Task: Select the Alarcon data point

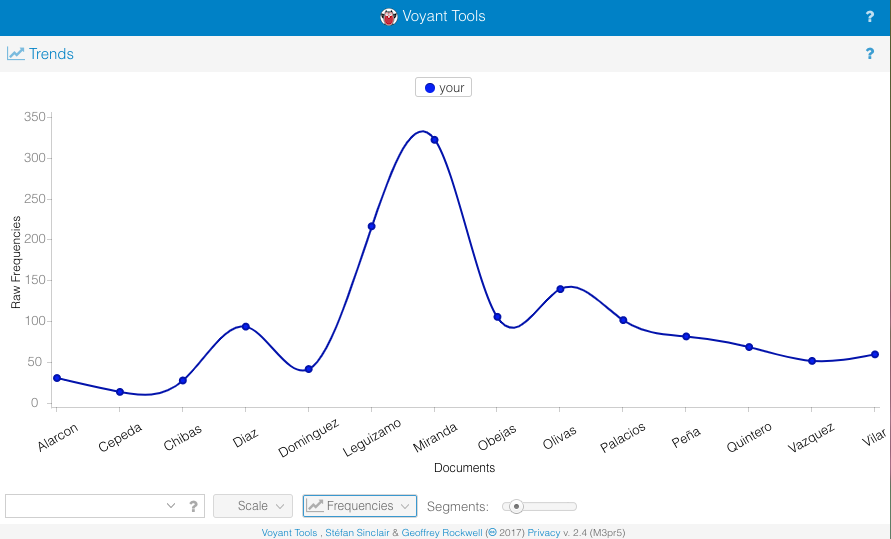Action: [57, 378]
